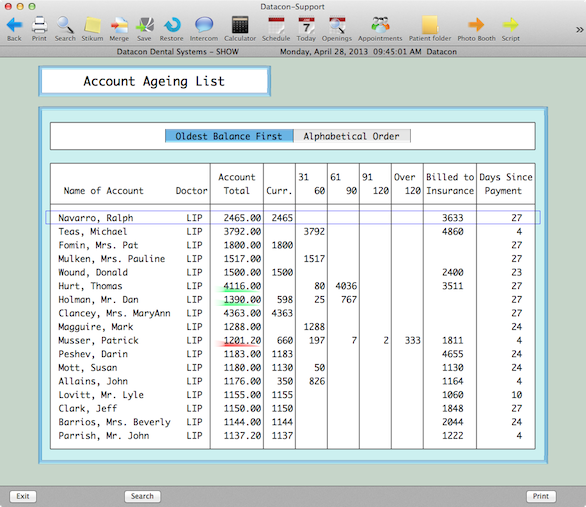This screenshot has height=507, width=586.
Task: Click the Exit button
Action: pyautogui.click(x=23, y=496)
